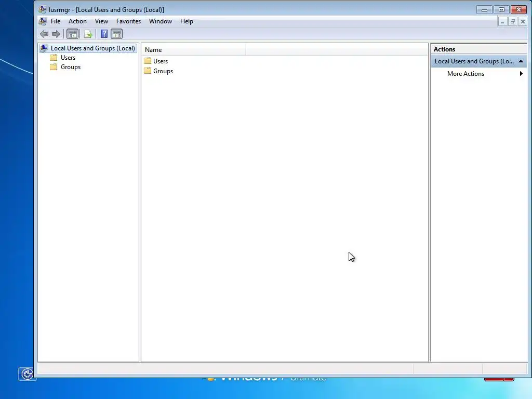Screen dimensions: 532x399
Task: Click More Actions in Actions pane
Action: pyautogui.click(x=465, y=74)
